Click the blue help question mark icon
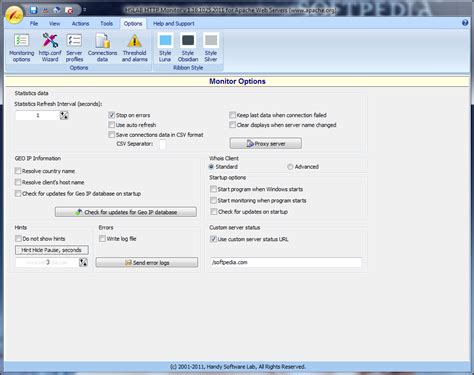Screen dimensions: 474x375 (465, 23)
